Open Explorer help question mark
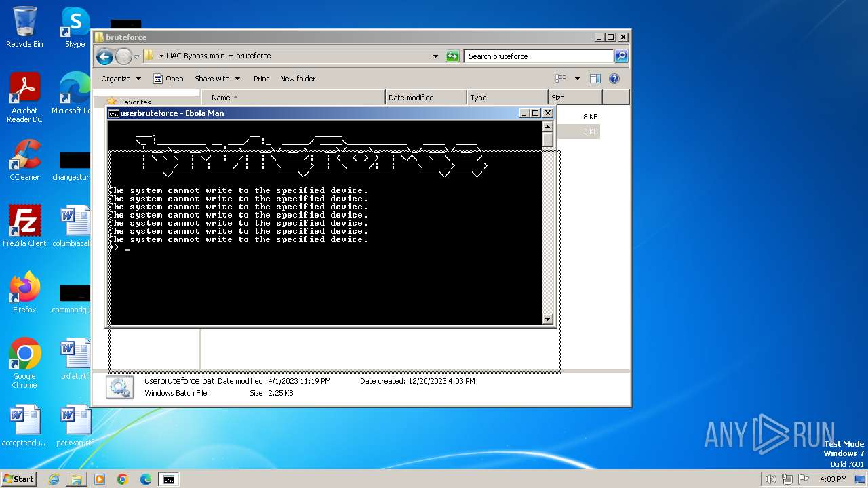Screen dimensions: 868x488 [614, 79]
